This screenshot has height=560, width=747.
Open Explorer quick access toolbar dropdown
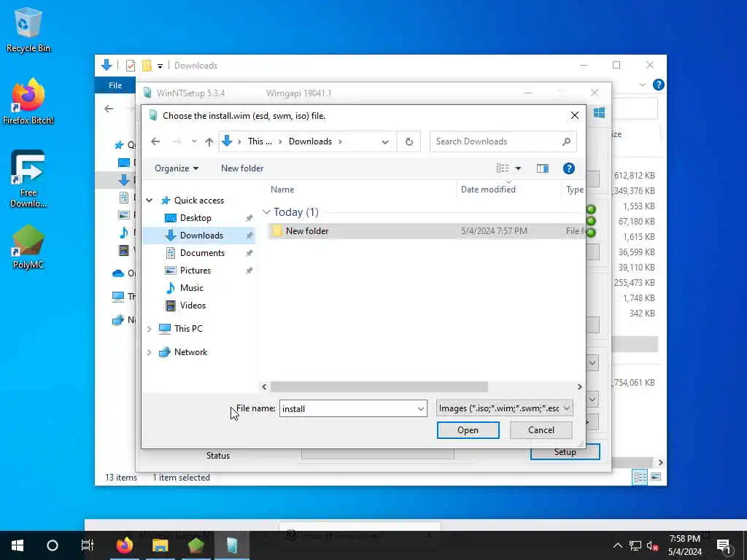[x=160, y=66]
